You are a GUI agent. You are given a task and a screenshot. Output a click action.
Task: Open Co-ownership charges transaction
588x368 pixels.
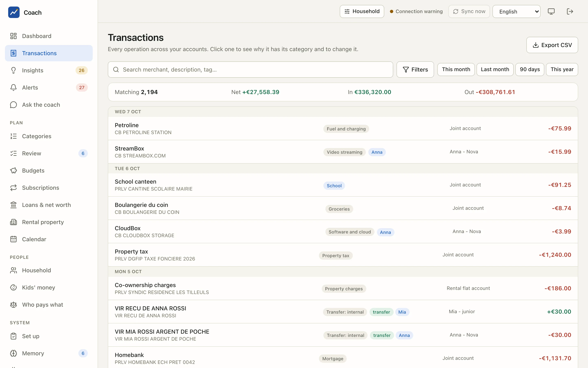pos(343,288)
